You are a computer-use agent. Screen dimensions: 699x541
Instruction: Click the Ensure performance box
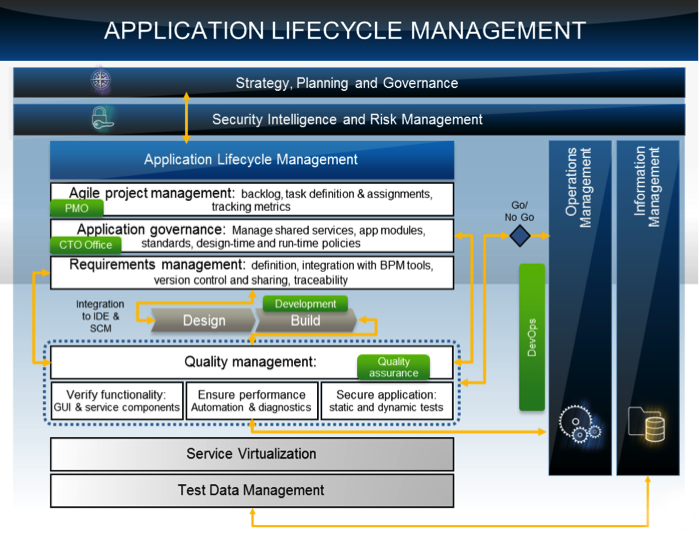252,401
